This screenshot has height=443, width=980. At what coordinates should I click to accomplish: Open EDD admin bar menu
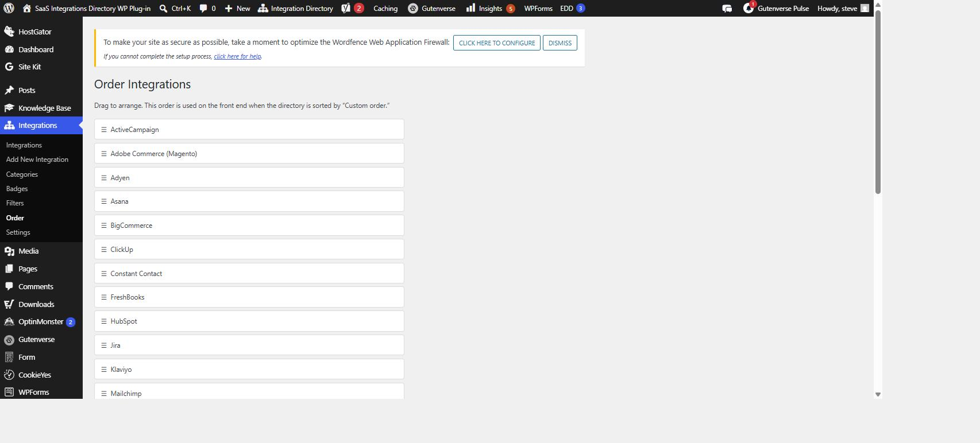click(x=572, y=8)
